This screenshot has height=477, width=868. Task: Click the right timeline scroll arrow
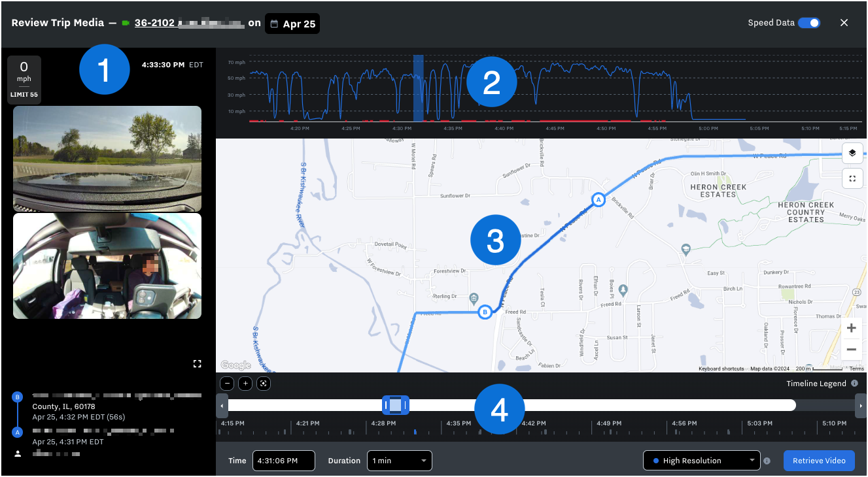pos(861,405)
